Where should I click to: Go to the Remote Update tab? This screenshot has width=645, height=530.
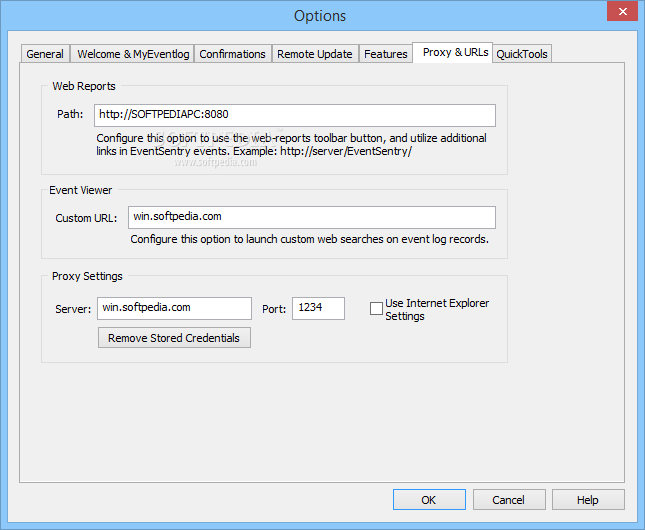tap(314, 54)
